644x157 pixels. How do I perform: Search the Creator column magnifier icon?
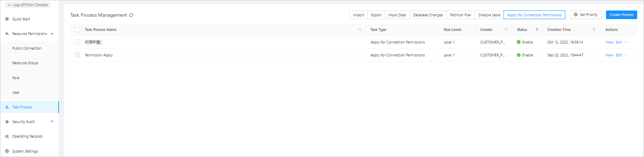[x=506, y=30]
